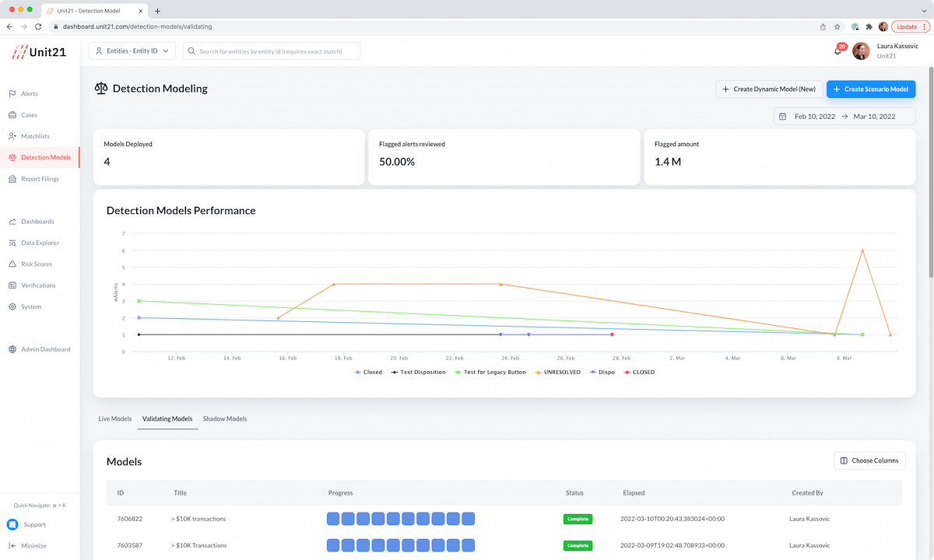Click Create Scenario Model button
Viewport: 934px width, 560px height.
point(870,89)
